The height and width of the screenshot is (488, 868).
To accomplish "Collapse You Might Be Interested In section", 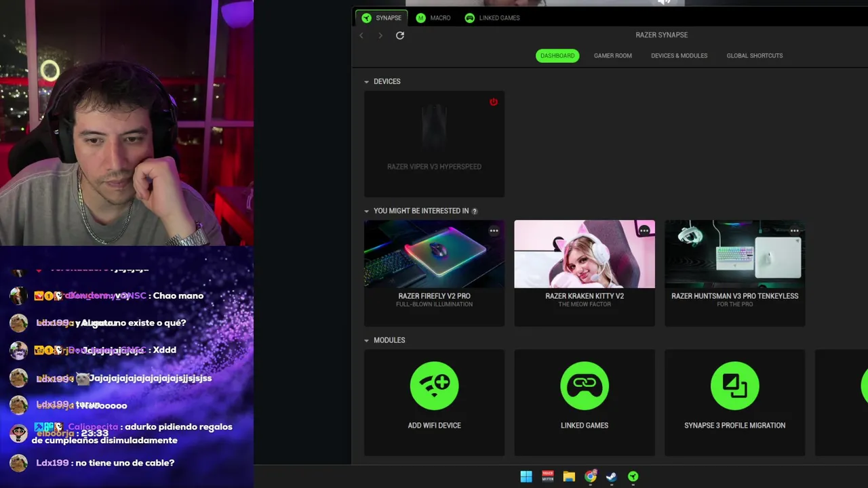I will (x=367, y=211).
